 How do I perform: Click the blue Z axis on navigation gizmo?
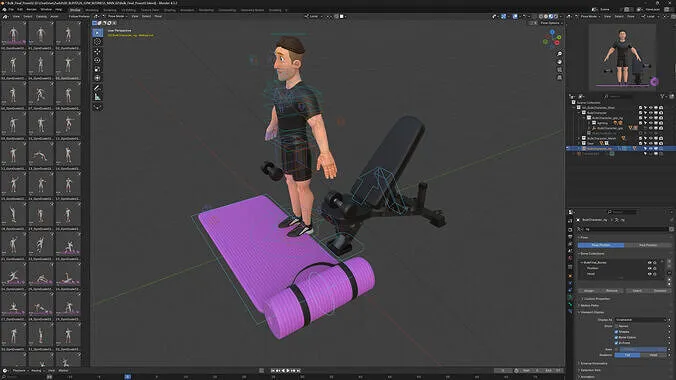click(x=552, y=32)
